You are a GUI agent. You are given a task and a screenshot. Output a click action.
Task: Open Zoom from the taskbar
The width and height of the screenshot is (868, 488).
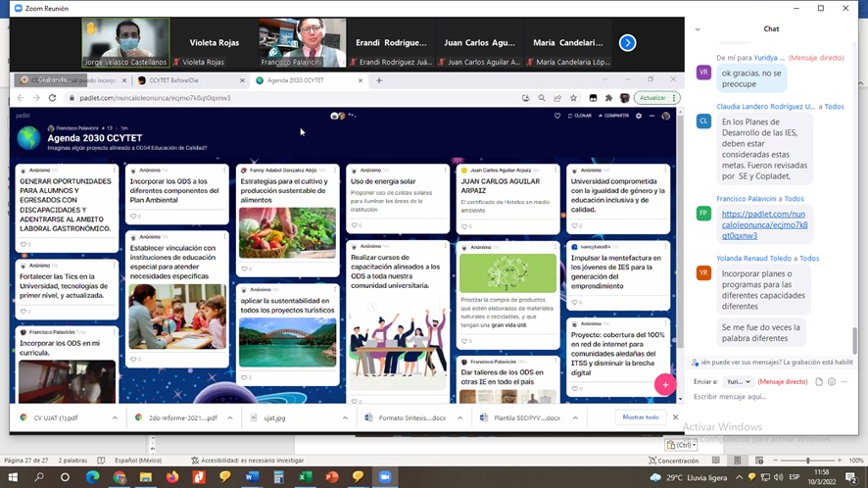point(385,477)
